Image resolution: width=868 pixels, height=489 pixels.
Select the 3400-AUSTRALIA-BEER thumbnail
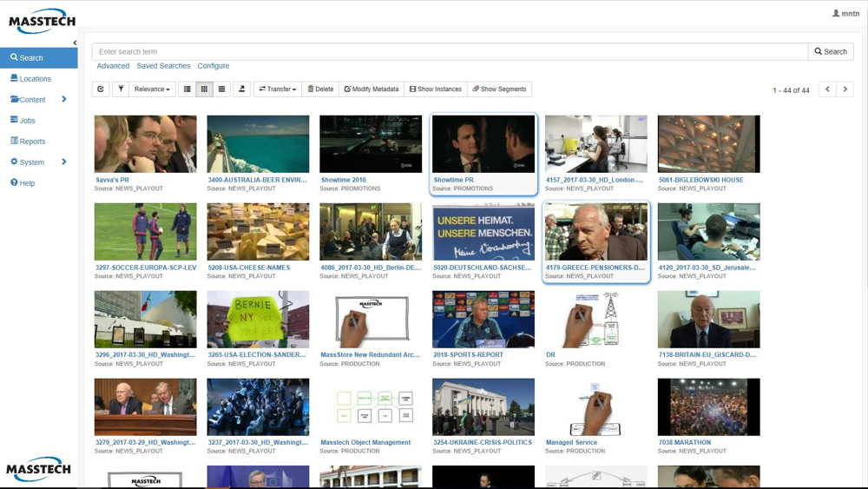258,144
